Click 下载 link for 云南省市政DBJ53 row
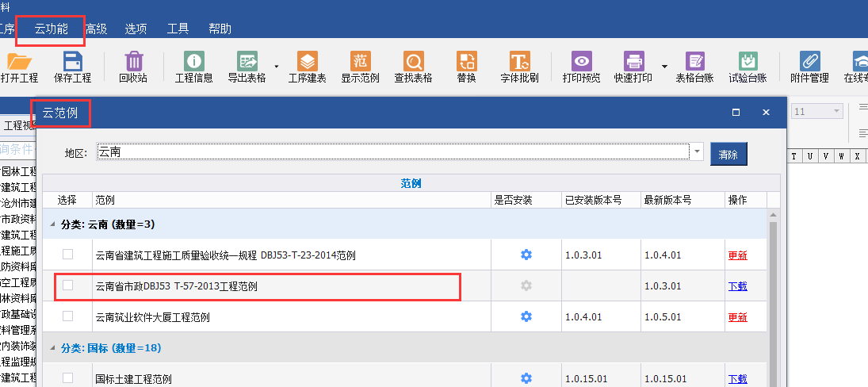Screen dimensions: 868x387 click(x=737, y=286)
